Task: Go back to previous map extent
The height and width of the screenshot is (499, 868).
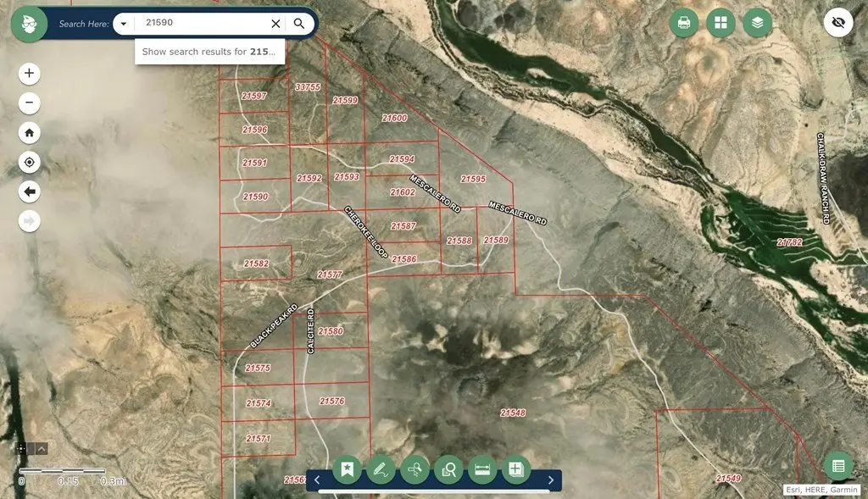Action: 30,191
